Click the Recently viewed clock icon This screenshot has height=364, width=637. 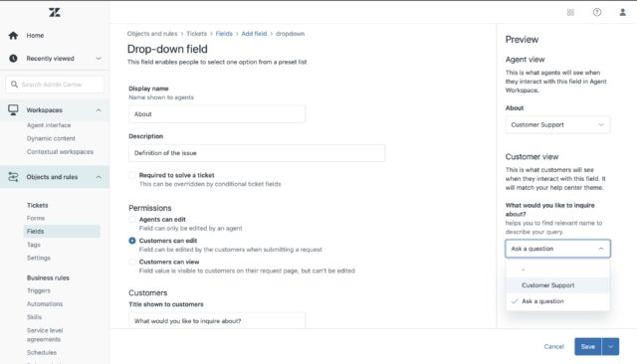tap(13, 59)
